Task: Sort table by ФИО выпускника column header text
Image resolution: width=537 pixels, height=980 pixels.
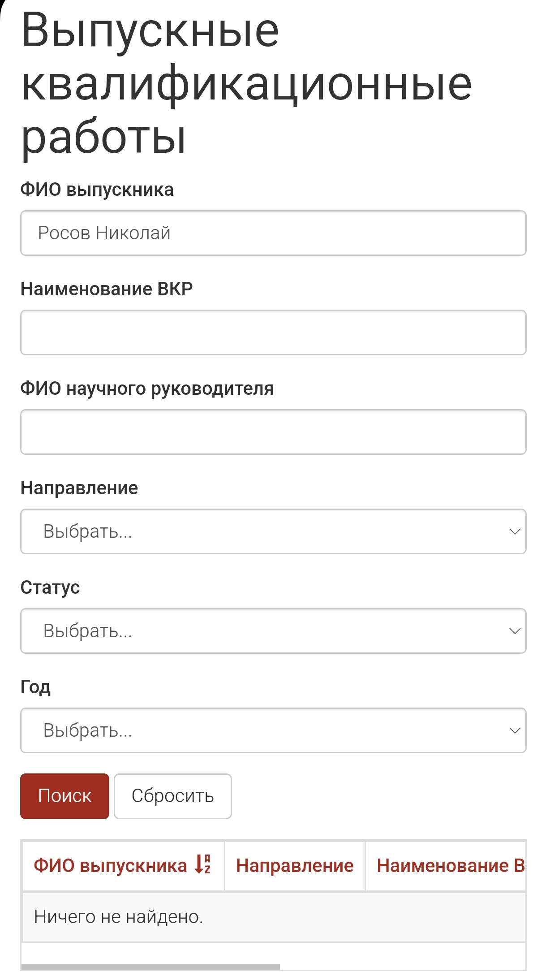Action: pos(110,866)
